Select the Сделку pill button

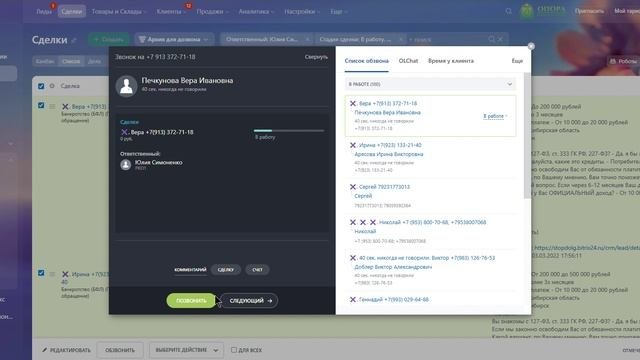click(226, 270)
